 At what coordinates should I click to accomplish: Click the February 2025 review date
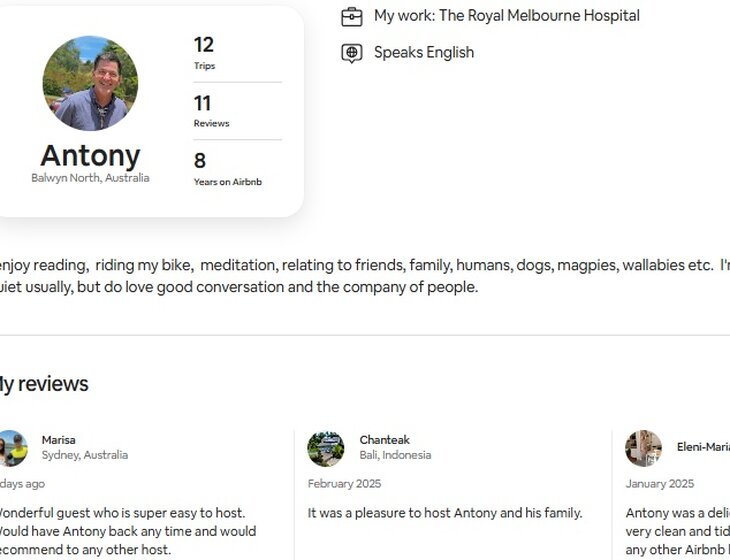point(345,484)
